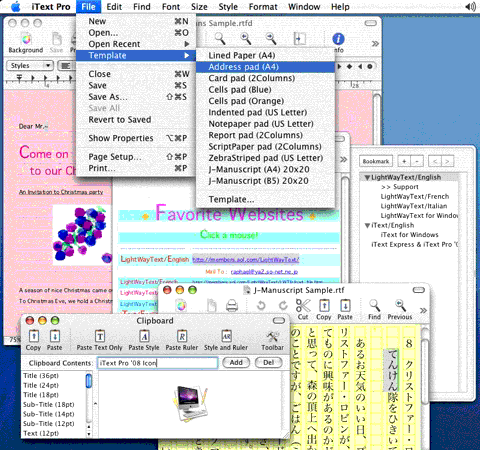Screen dimensions: 480x450
Task: Show more toolbar items in Favorite Websites window
Action: 343,160
